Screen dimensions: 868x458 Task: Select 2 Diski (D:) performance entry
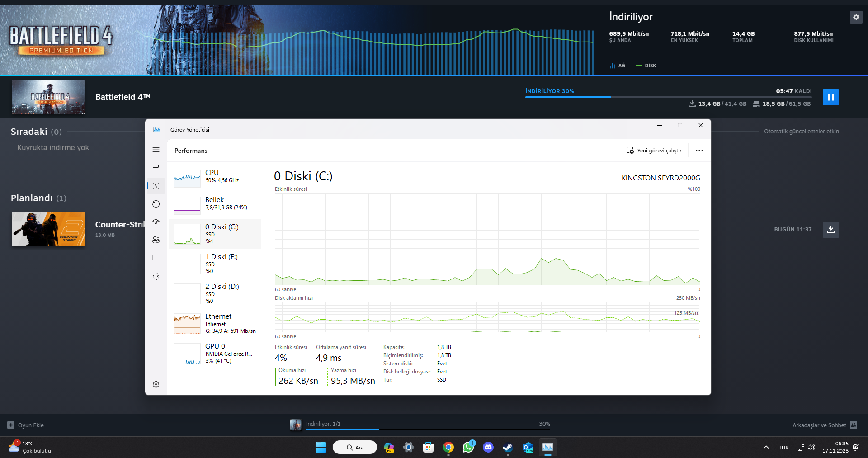pyautogui.click(x=215, y=294)
